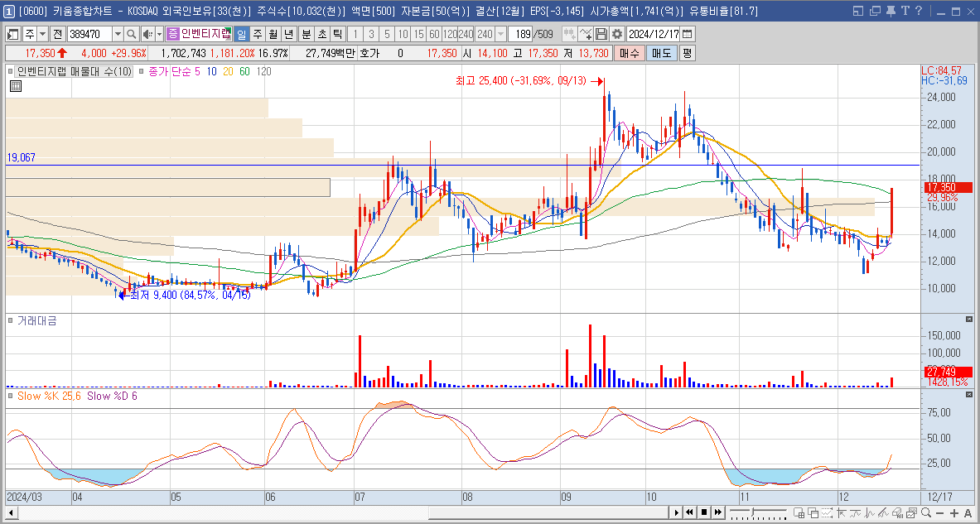Open the chart settings gear icon
The image size is (980, 524).
click(x=617, y=34)
